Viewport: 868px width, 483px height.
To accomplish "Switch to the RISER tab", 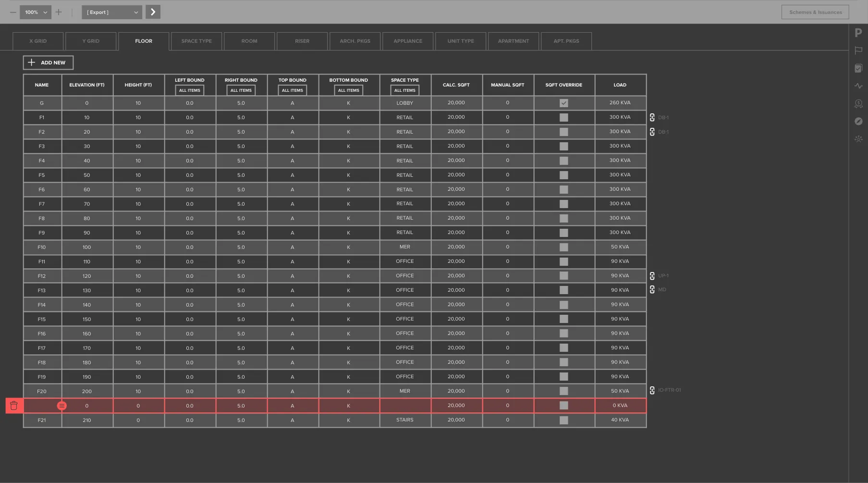I will pos(302,41).
